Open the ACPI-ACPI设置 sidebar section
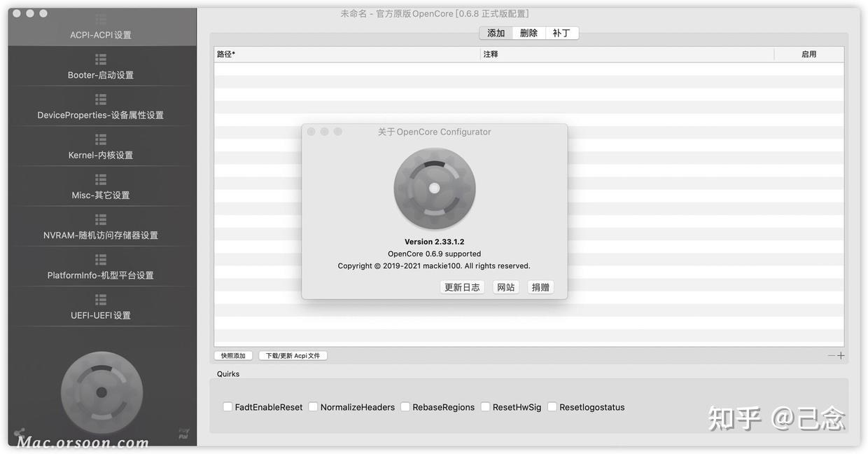The width and height of the screenshot is (868, 454). click(101, 27)
